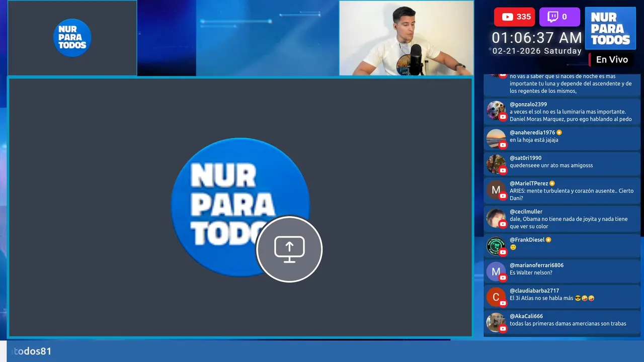
Task: Click message "quedenseee unr ato mas amigosss"
Action: coord(551,165)
